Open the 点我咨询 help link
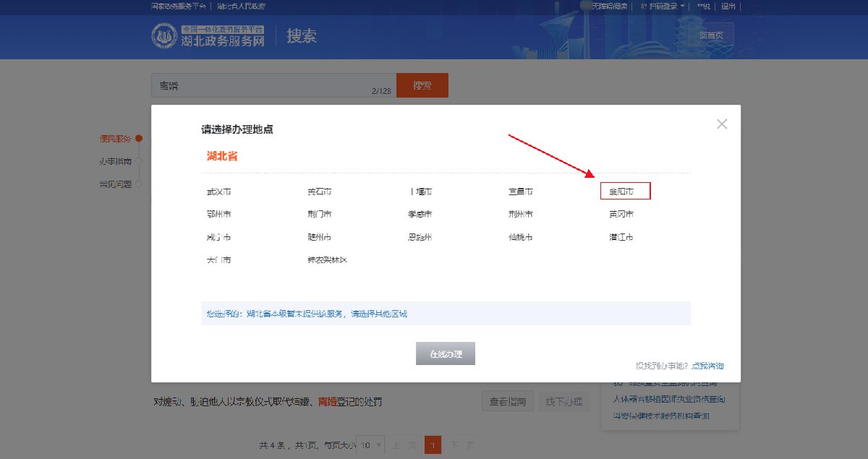This screenshot has height=459, width=868. tap(707, 366)
